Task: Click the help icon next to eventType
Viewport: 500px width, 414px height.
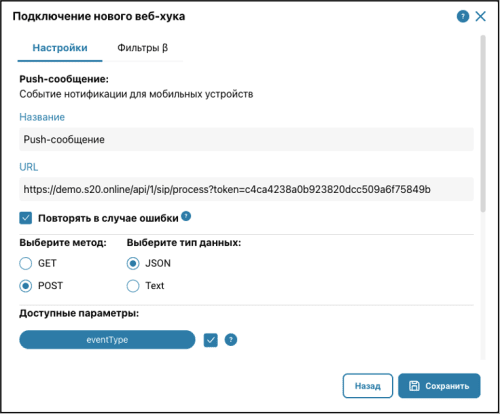Action: [x=231, y=340]
